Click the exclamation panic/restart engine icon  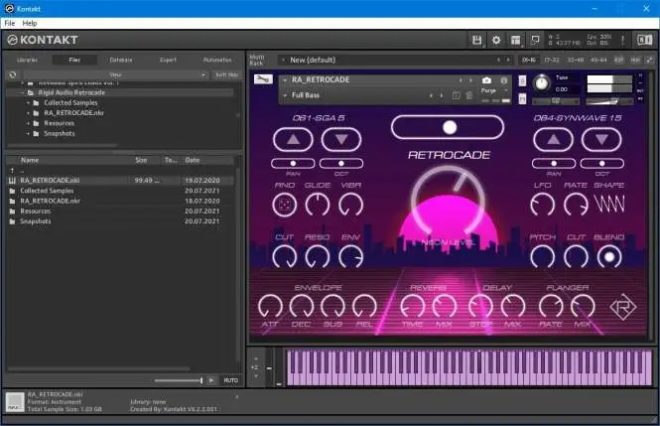[623, 40]
